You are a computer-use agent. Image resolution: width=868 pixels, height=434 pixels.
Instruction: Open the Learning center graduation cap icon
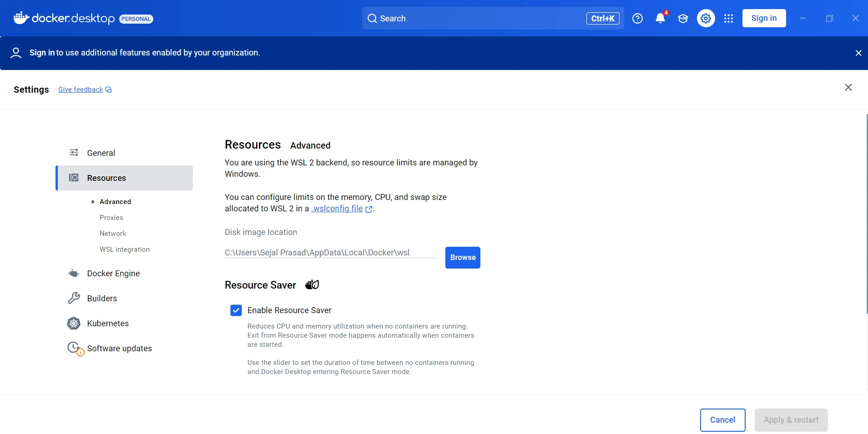click(683, 18)
